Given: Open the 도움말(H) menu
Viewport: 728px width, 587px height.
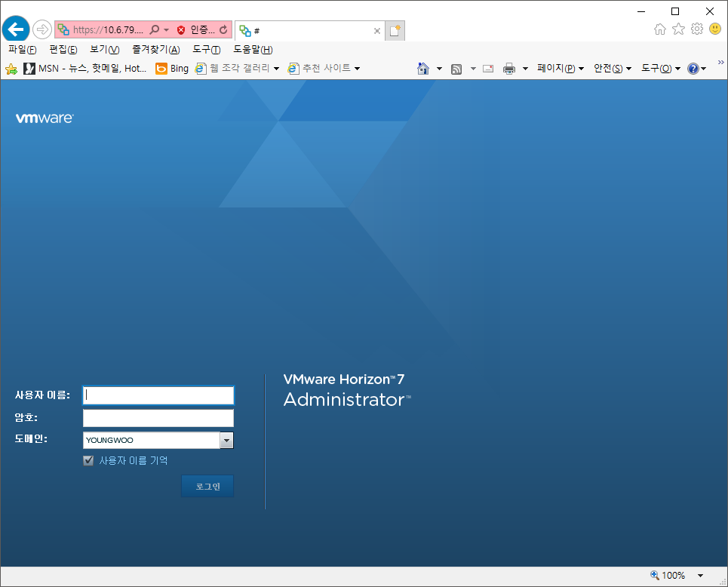Looking at the screenshot, I should coord(253,50).
